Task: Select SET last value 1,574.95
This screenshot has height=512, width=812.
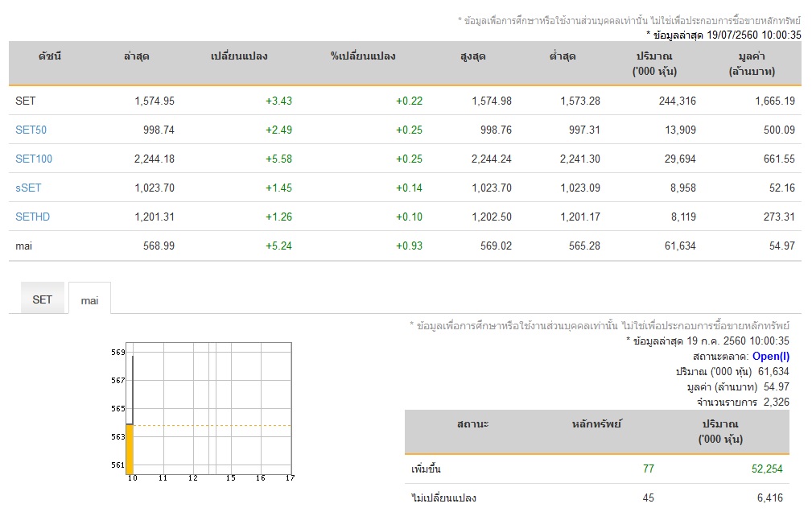Action: 155,101
